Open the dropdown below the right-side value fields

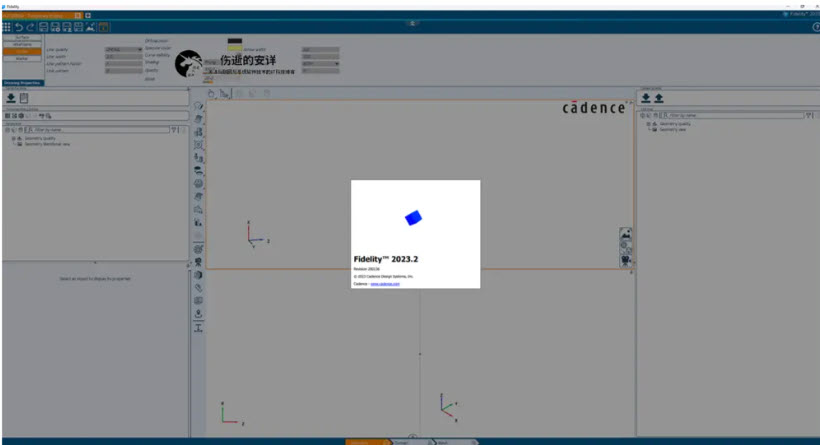tap(321, 64)
